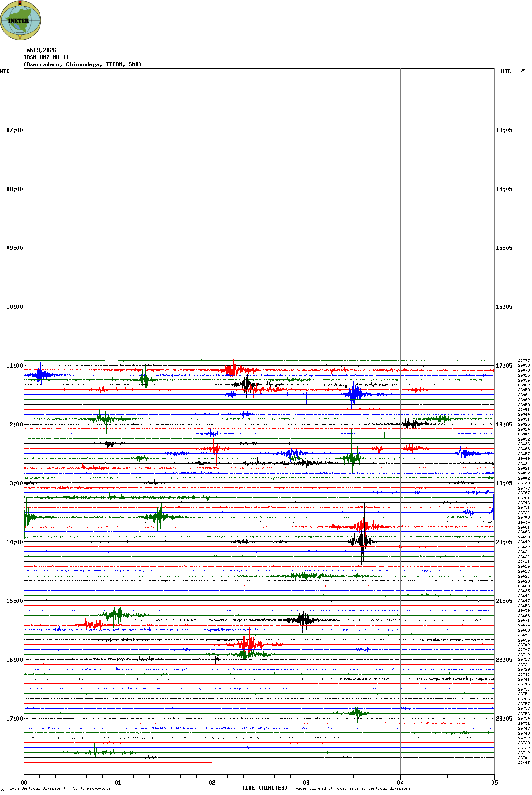Click the Aserradero, Chinandega location text
Screen dimensions: 532x795
(x=82, y=64)
